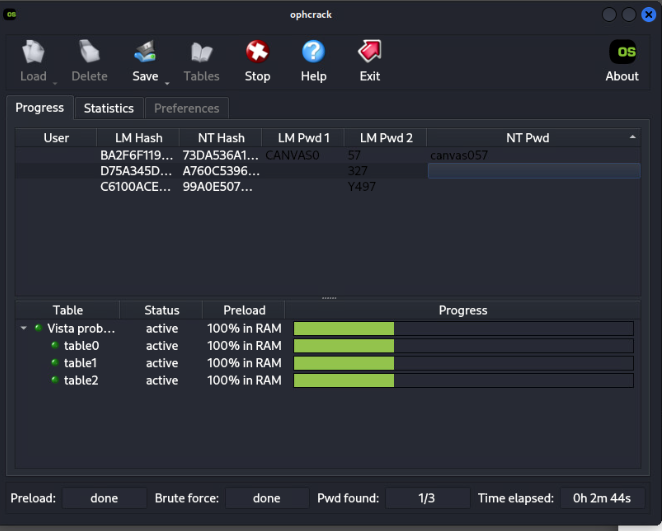Image resolution: width=662 pixels, height=531 pixels.
Task: Open the Help toolbar icon
Action: [x=313, y=53]
